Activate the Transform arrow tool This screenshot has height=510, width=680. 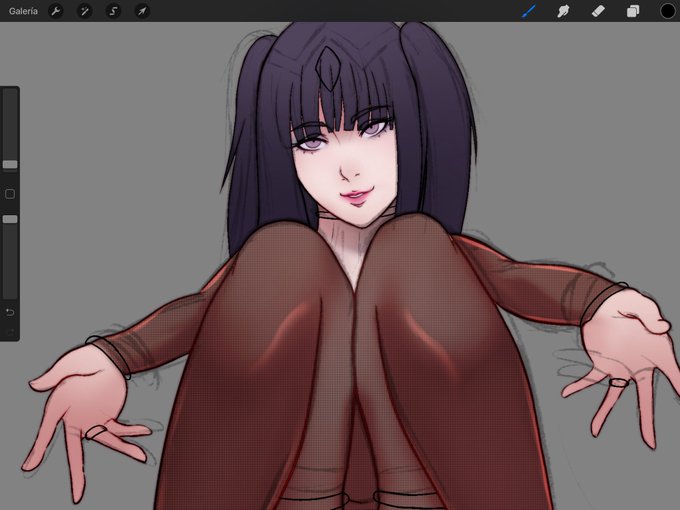pos(142,11)
